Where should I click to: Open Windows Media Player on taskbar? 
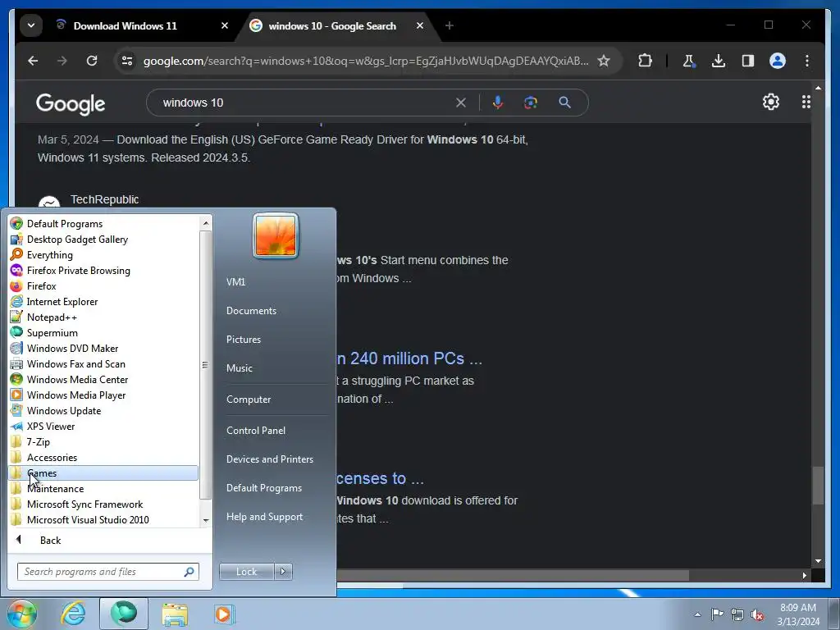[225, 614]
